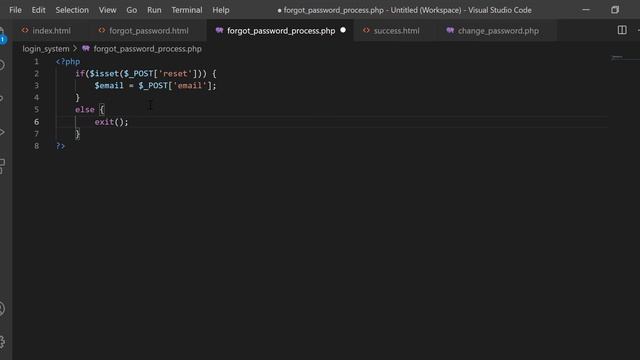Click the exit(); statement on line 6
The height and width of the screenshot is (360, 640).
click(x=111, y=122)
